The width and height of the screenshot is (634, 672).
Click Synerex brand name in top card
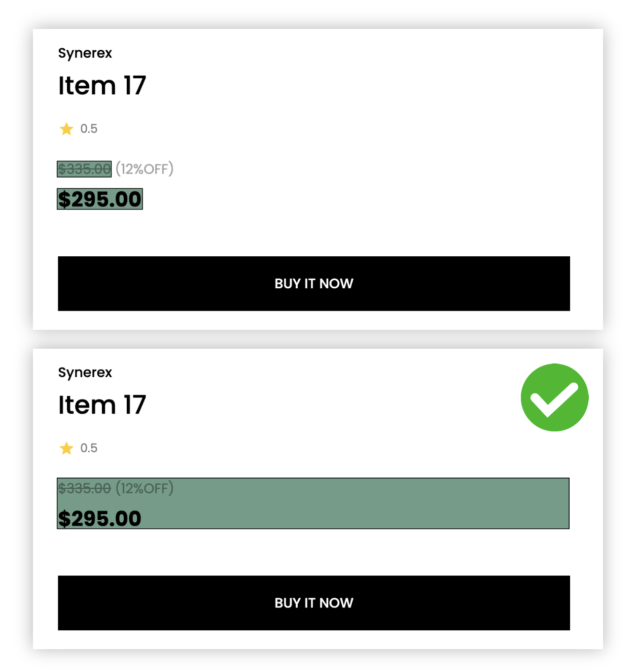pos(85,53)
